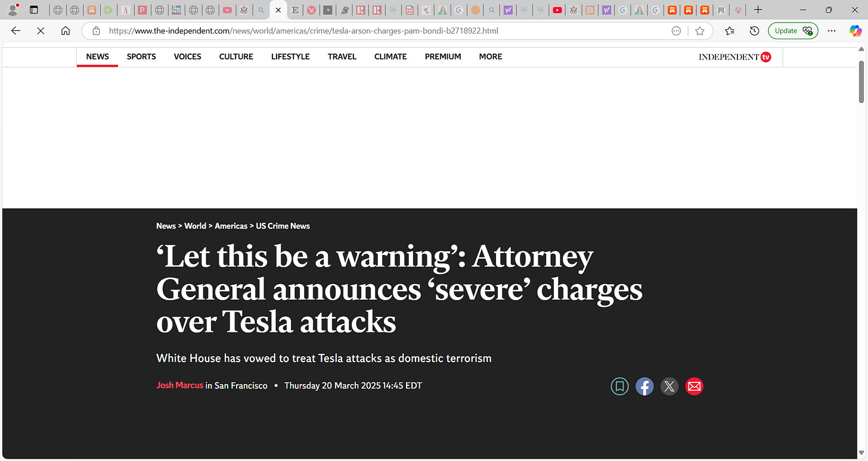The width and height of the screenshot is (868, 461).
Task: Click the World breadcrumb link
Action: coord(195,226)
